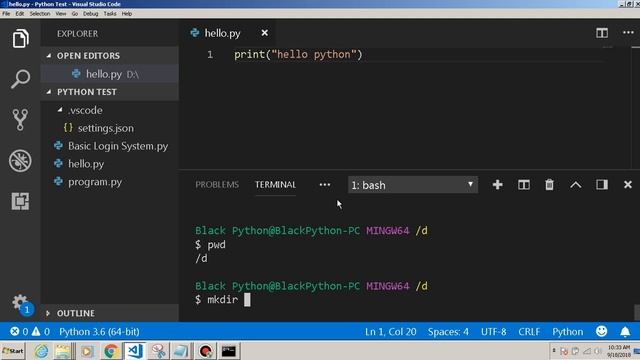Change the UTF-8 file encoding
Screen dimensions: 640x360
point(493,331)
